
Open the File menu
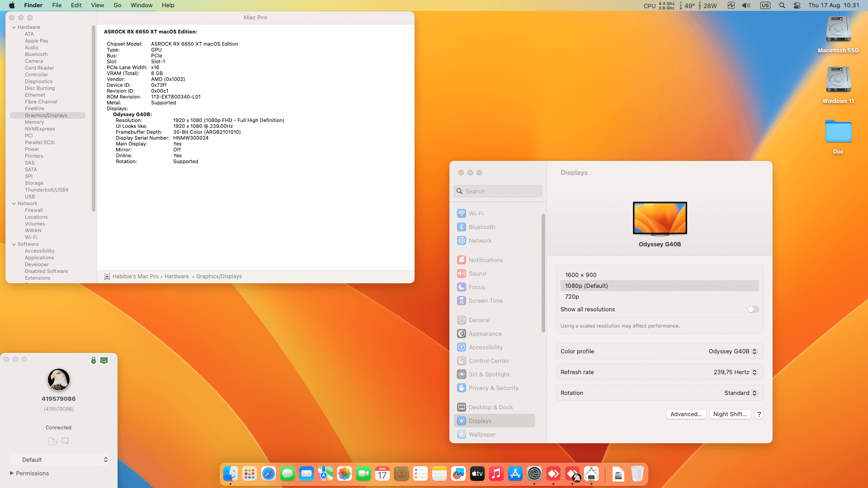pyautogui.click(x=57, y=5)
